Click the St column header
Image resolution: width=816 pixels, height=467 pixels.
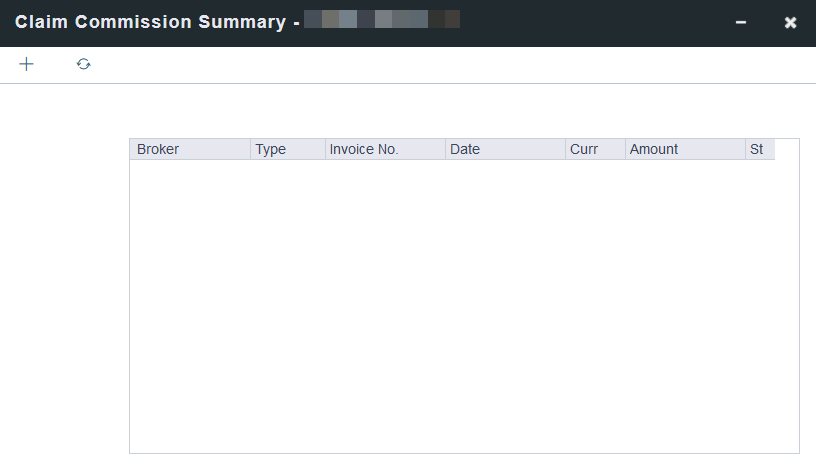point(757,149)
